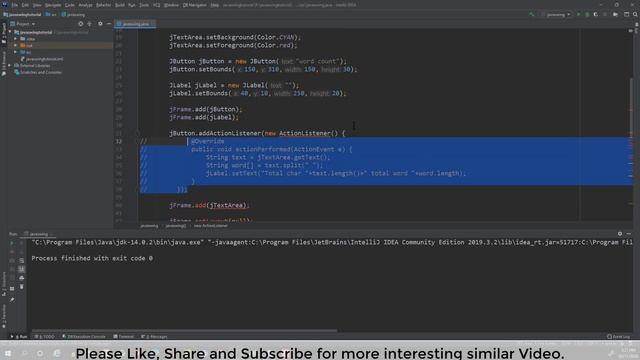
Task: Open the Terminal tool window tab
Action: [124, 336]
